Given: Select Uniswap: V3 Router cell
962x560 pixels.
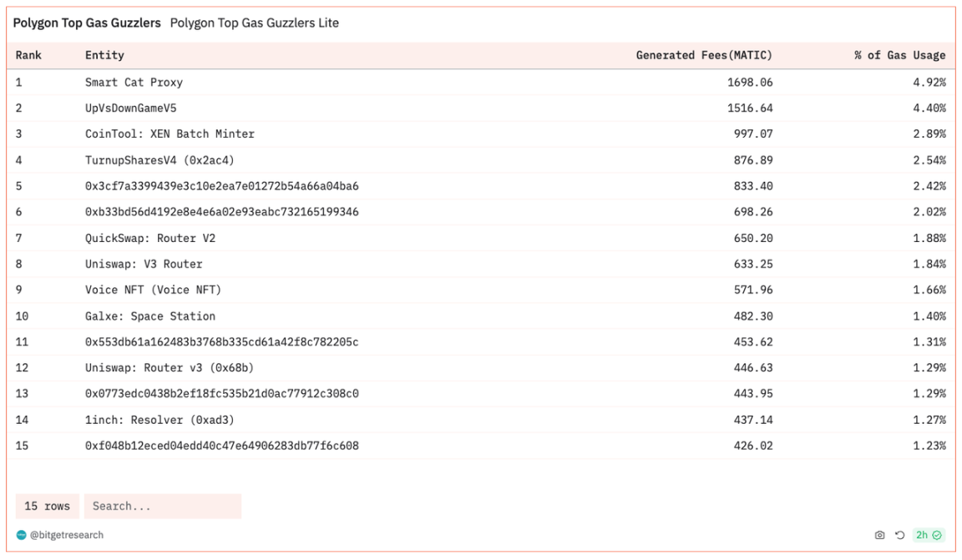Looking at the screenshot, I should [x=144, y=264].
